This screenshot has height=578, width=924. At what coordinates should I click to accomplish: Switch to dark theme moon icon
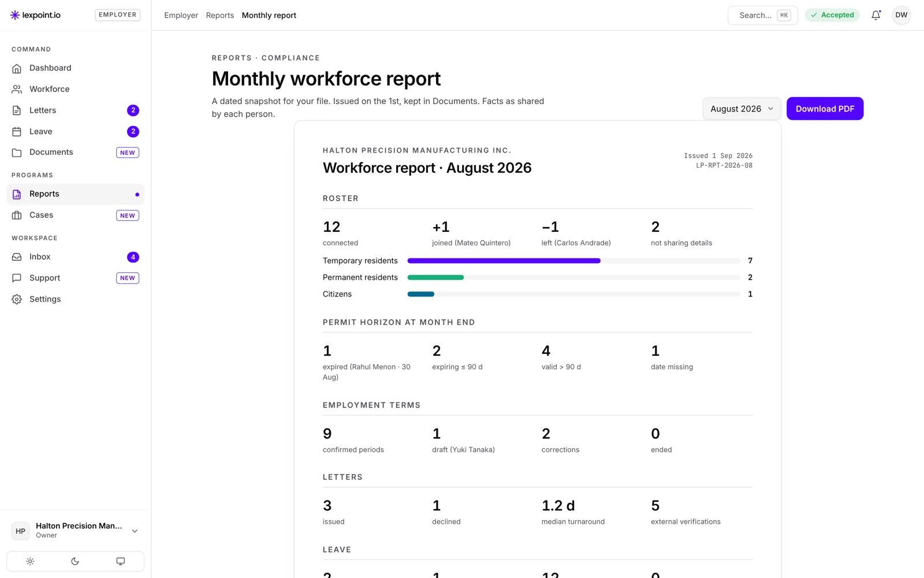coord(75,561)
